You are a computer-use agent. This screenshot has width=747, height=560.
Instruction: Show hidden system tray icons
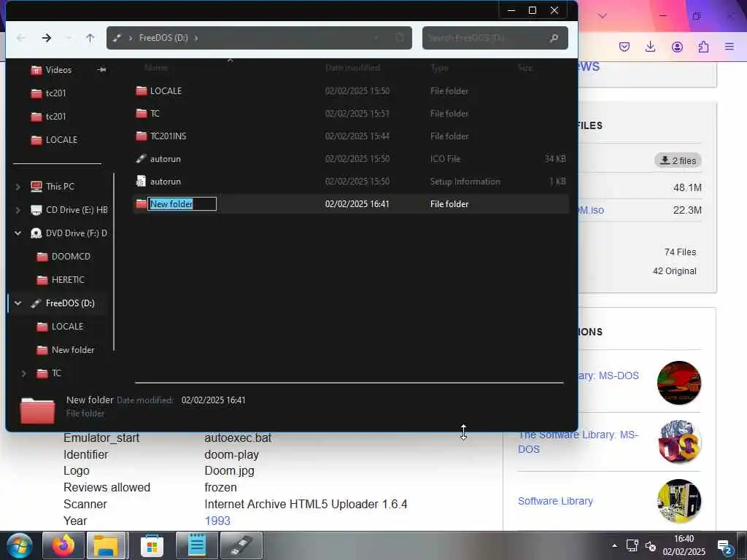pos(614,545)
